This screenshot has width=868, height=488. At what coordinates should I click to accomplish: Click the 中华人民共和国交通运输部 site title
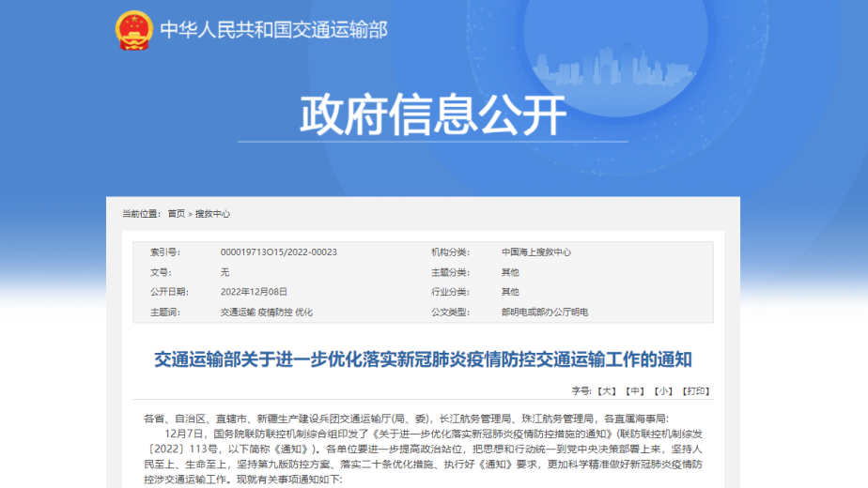coord(272,30)
